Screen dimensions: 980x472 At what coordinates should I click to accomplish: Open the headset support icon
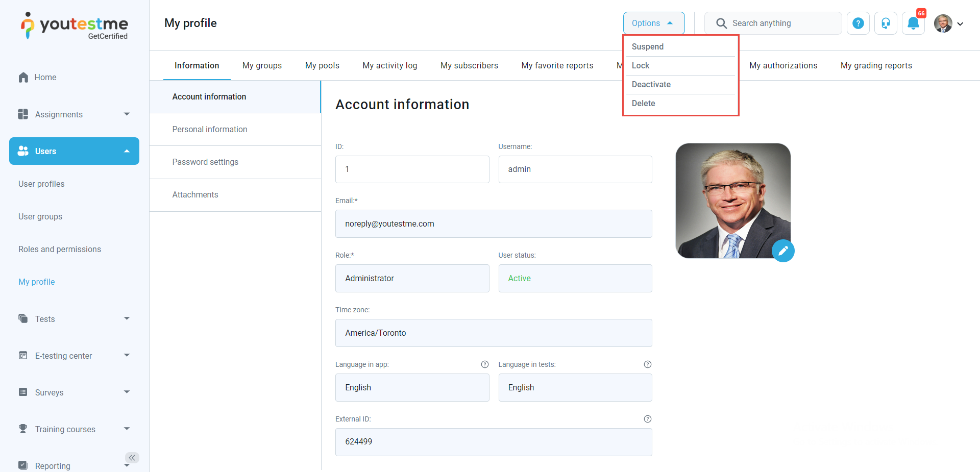[x=886, y=23]
